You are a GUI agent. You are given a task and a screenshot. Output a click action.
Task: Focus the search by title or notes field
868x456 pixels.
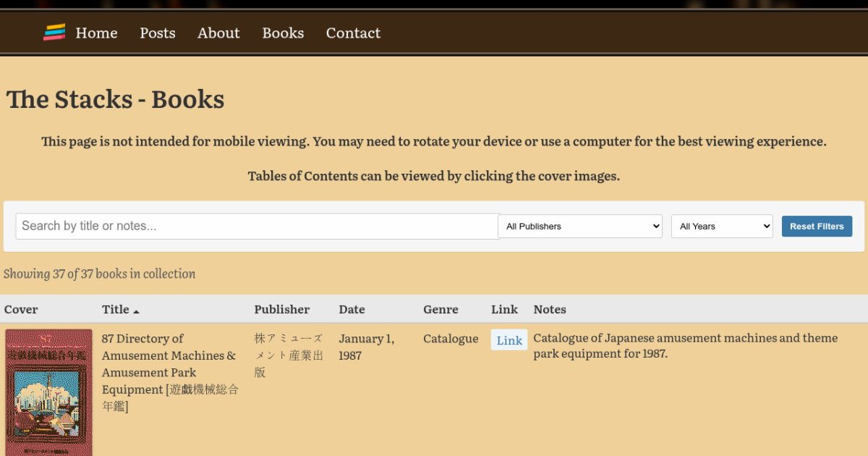point(257,226)
